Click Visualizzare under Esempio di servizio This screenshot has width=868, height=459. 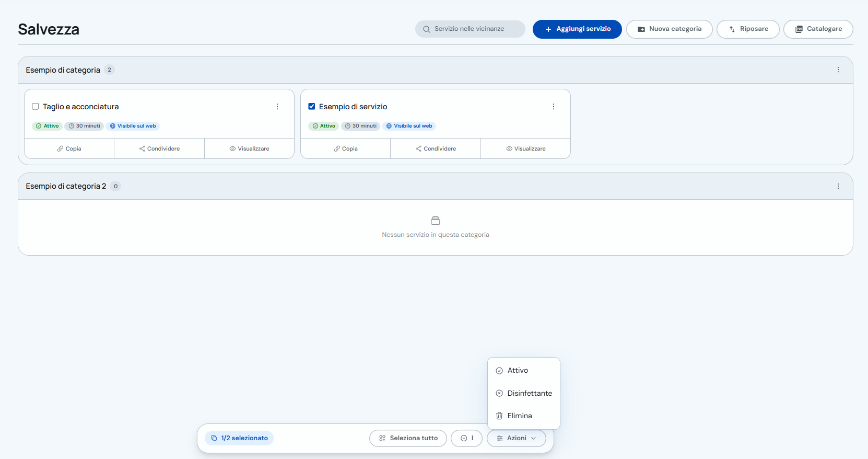tap(525, 148)
